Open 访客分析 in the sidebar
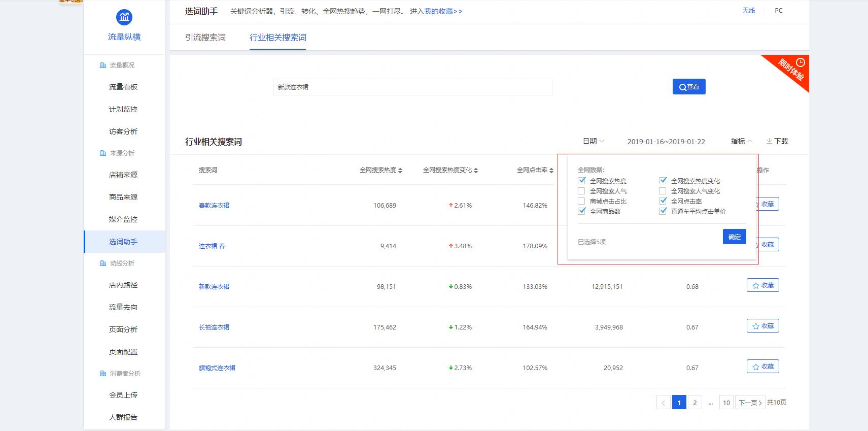Image resolution: width=868 pixels, height=431 pixels. point(123,131)
